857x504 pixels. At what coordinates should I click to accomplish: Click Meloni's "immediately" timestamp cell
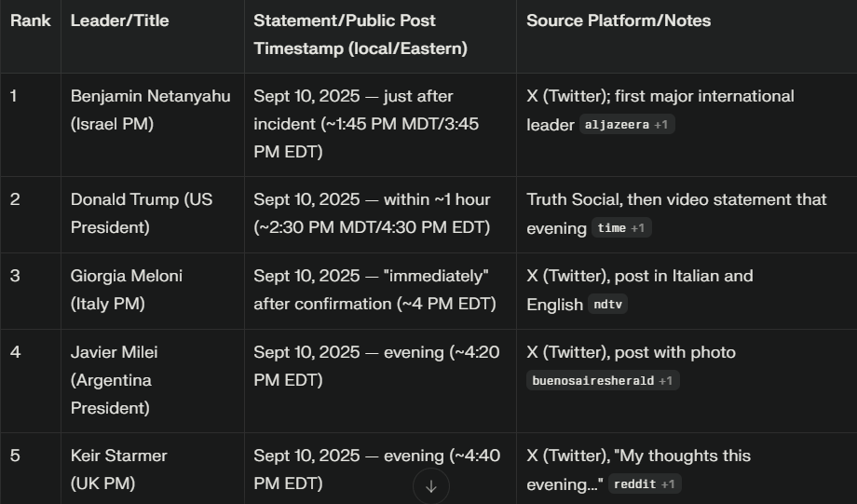[x=374, y=290]
